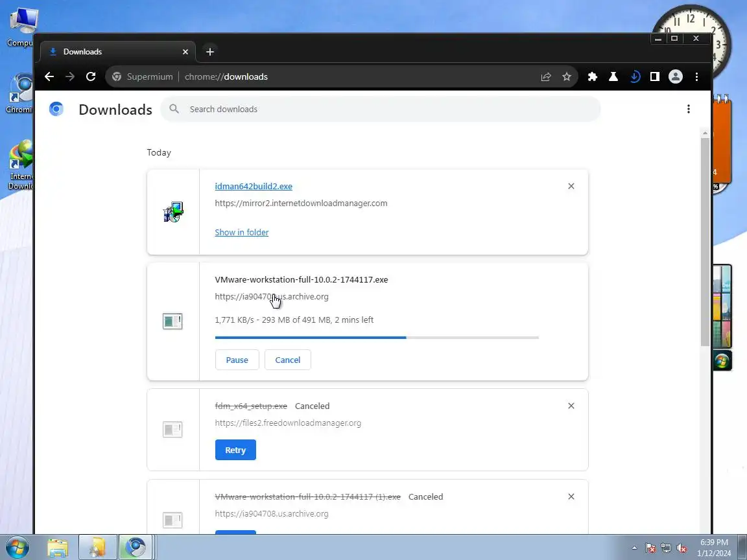Click the Supermium taskbar button
747x560 pixels.
(x=136, y=548)
